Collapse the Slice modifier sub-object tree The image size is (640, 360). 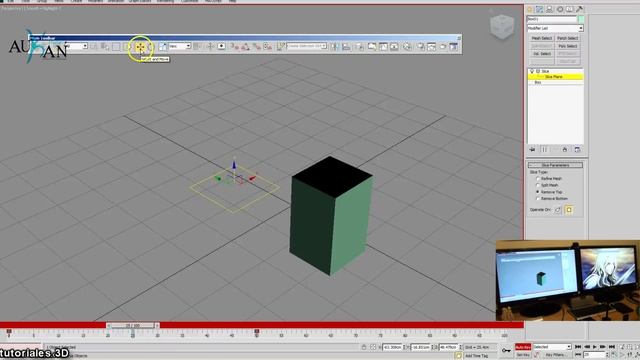538,71
